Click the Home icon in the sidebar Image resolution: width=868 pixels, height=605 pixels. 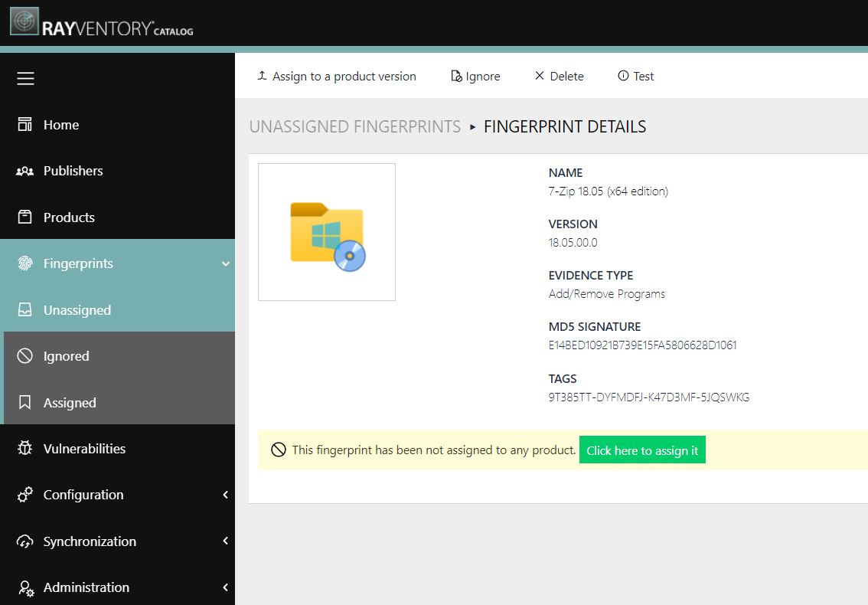25,124
